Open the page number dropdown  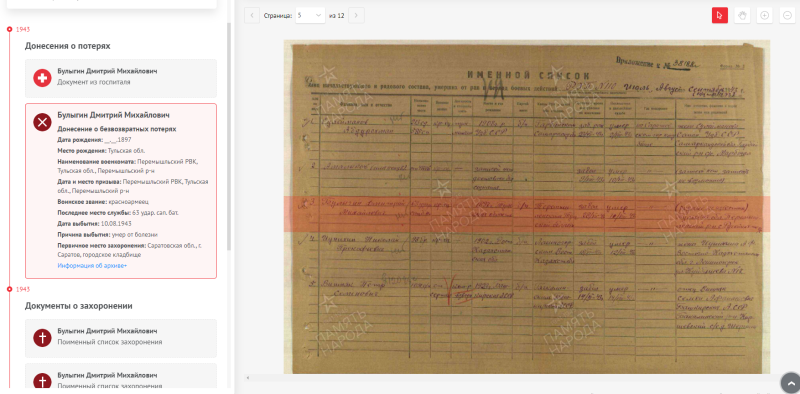(x=310, y=15)
